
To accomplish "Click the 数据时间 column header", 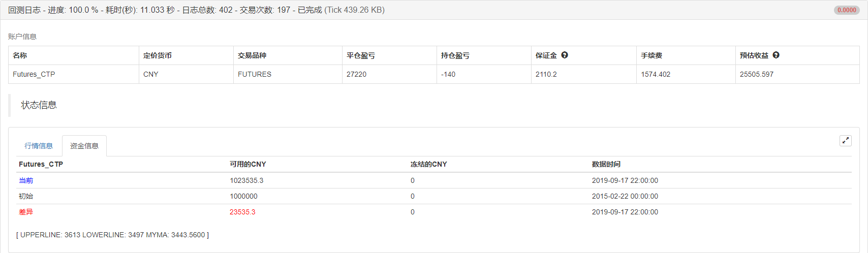I will (606, 164).
